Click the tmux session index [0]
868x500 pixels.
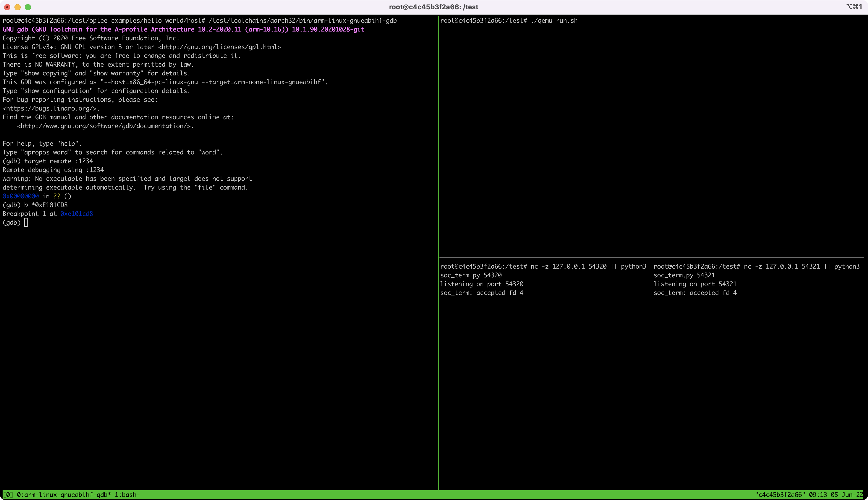[8, 495]
